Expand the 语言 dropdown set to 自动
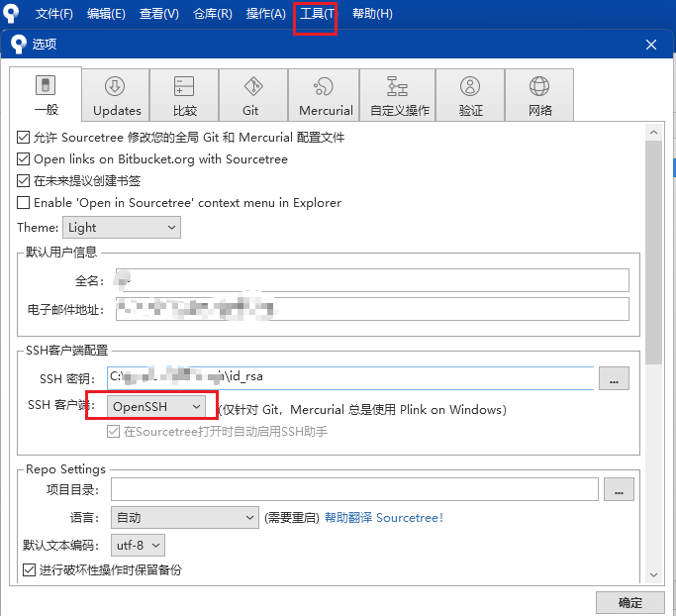Image resolution: width=676 pixels, height=616 pixels. (x=185, y=518)
